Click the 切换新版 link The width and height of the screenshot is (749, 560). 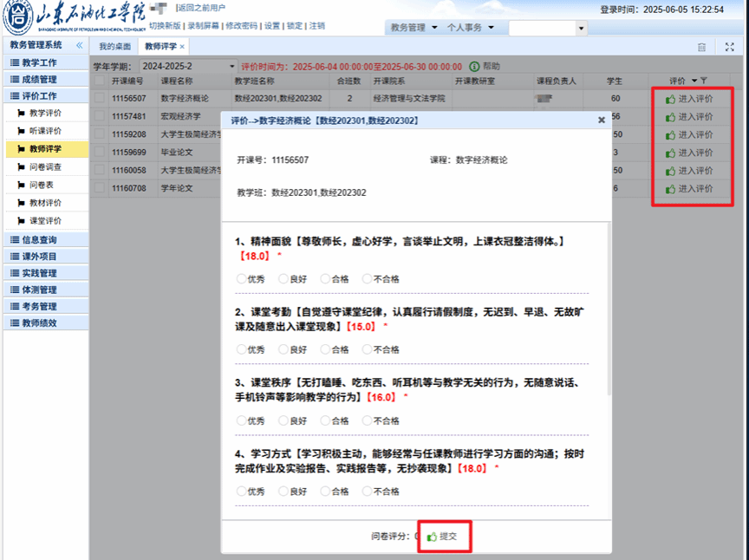(x=165, y=26)
